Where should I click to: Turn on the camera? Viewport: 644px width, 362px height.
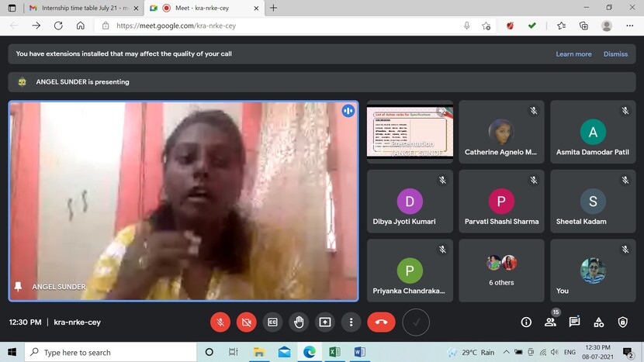point(247,322)
